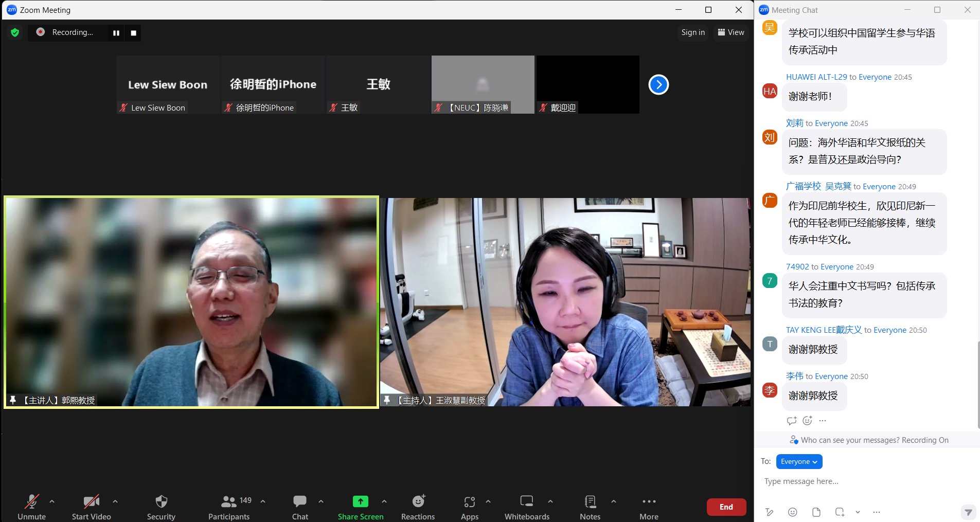Open the More options
The image size is (980, 522).
[649, 507]
